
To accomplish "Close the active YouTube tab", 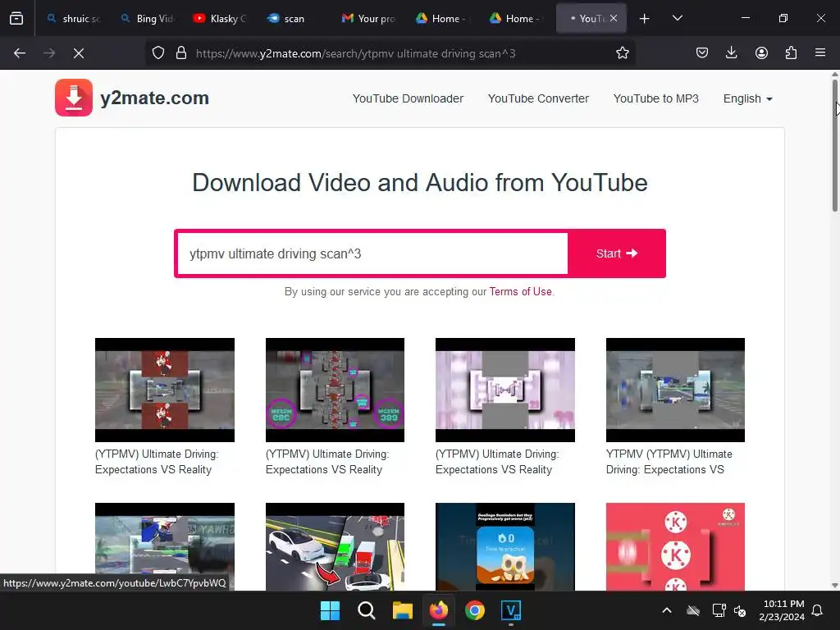I will pyautogui.click(x=614, y=18).
